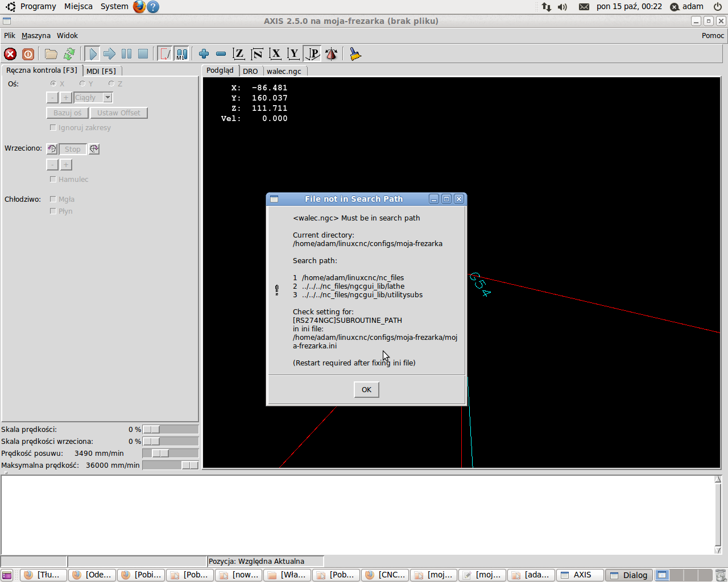Open Miejsca menu in top panel
728x582 pixels.
click(78, 6)
